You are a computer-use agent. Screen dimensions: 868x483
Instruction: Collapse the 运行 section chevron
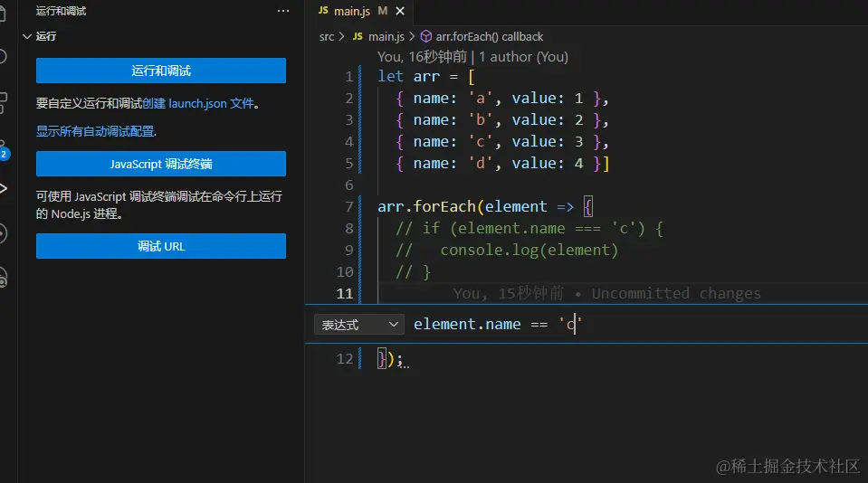pyautogui.click(x=26, y=36)
